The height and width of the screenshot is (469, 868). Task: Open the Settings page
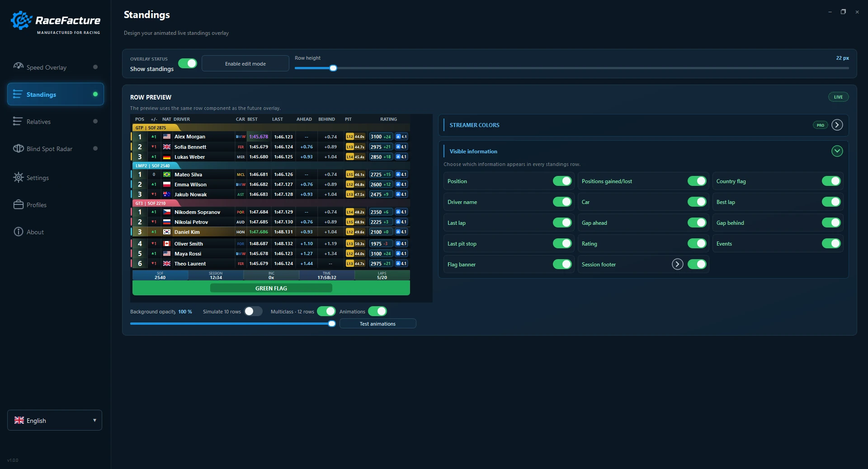pyautogui.click(x=56, y=177)
